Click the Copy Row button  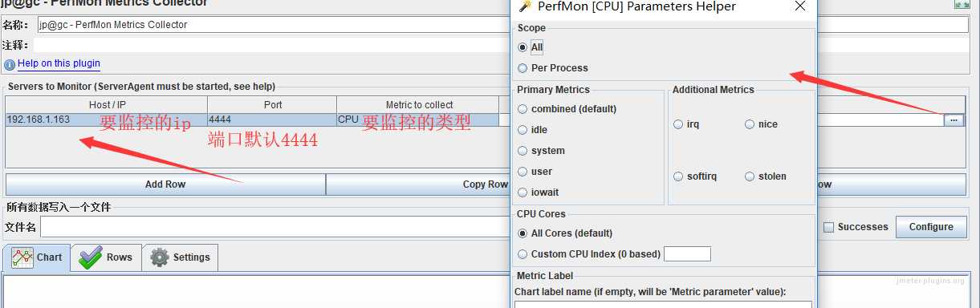[x=485, y=184]
